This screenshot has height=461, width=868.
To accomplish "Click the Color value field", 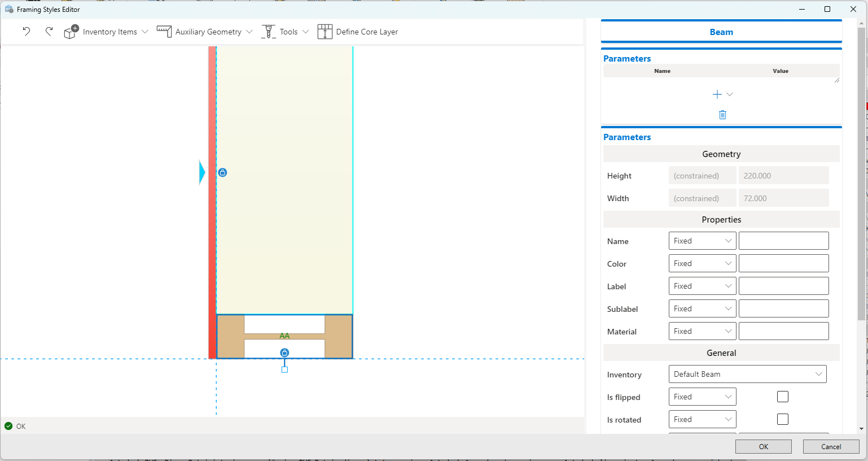I will click(784, 263).
